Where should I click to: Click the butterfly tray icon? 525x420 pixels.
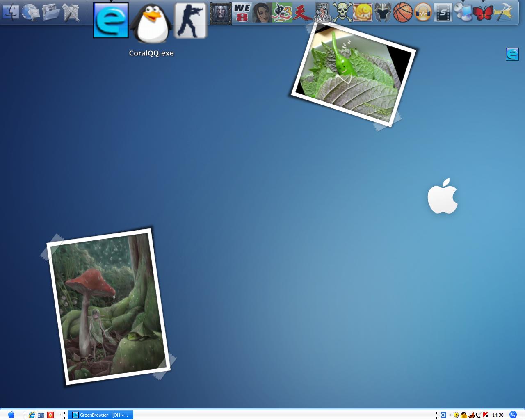click(x=471, y=415)
